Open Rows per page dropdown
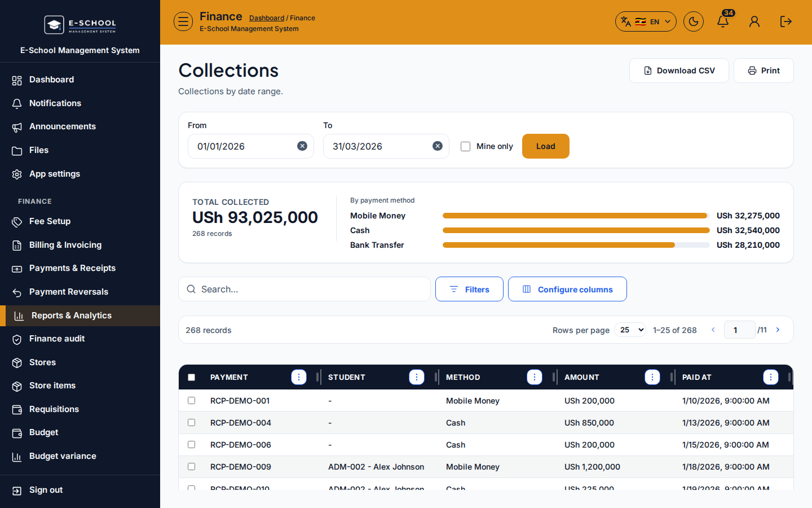 [x=630, y=330]
